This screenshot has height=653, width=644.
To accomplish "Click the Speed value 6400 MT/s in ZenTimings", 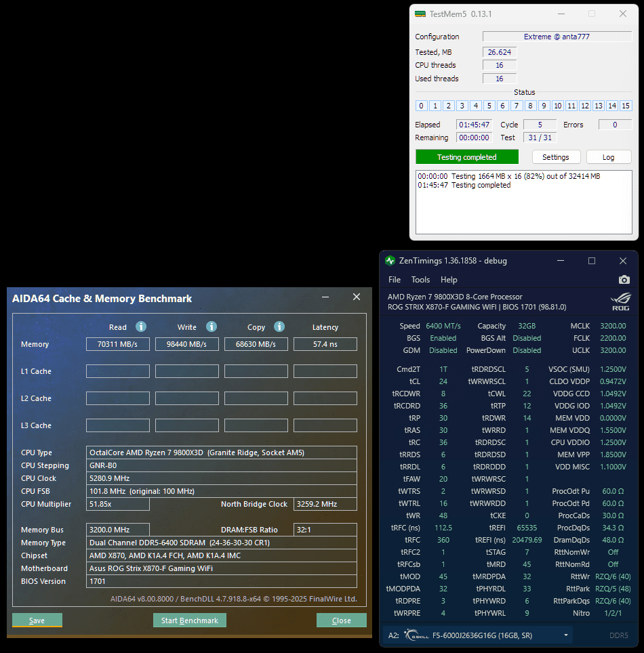I will (x=443, y=326).
